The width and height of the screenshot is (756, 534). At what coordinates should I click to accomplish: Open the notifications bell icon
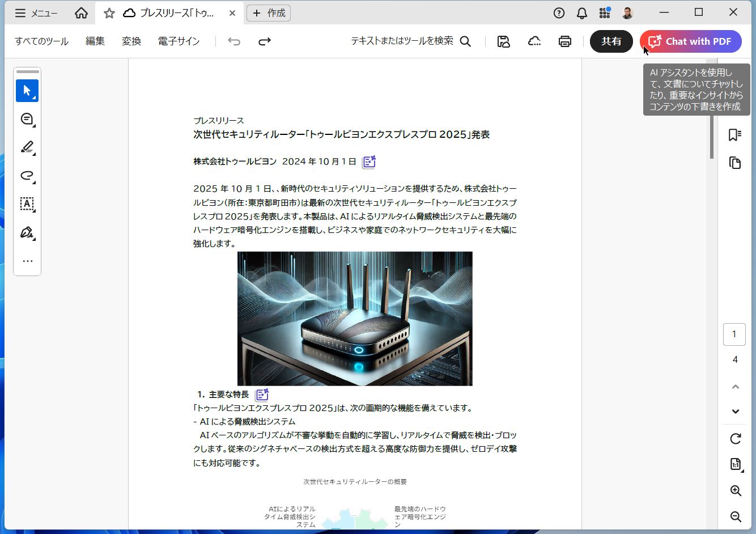click(x=582, y=13)
